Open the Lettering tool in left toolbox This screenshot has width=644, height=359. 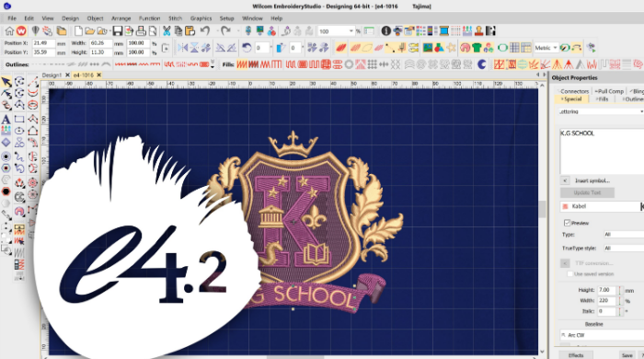point(6,119)
